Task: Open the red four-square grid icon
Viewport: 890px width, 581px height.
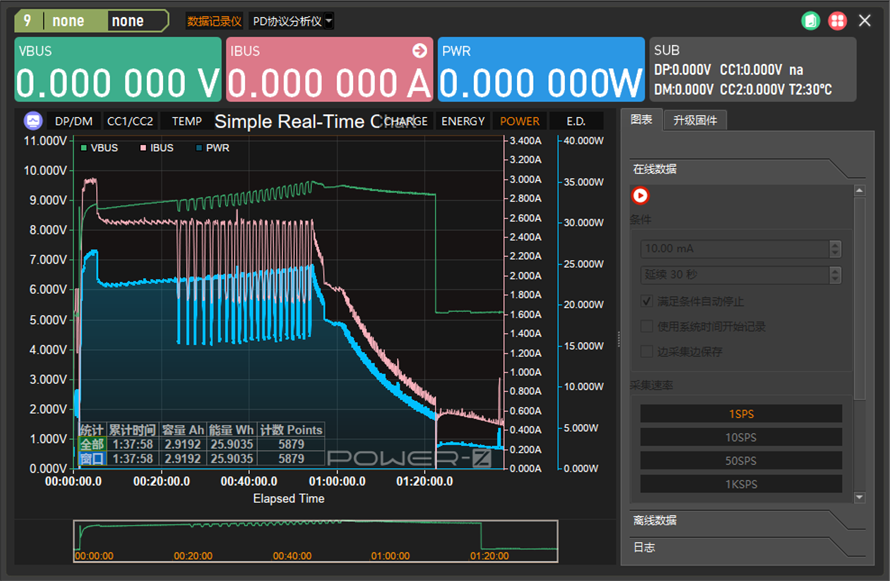Action: 838,21
